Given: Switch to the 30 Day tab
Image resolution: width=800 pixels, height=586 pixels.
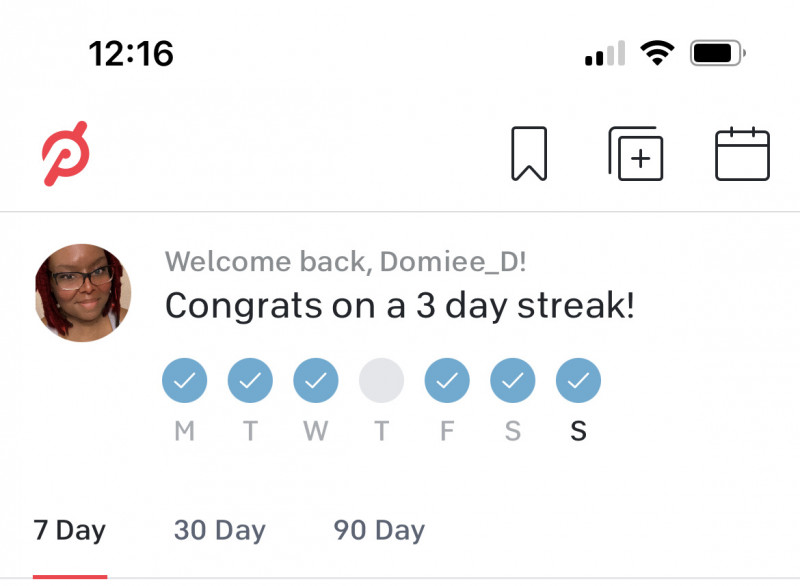Looking at the screenshot, I should click(220, 530).
